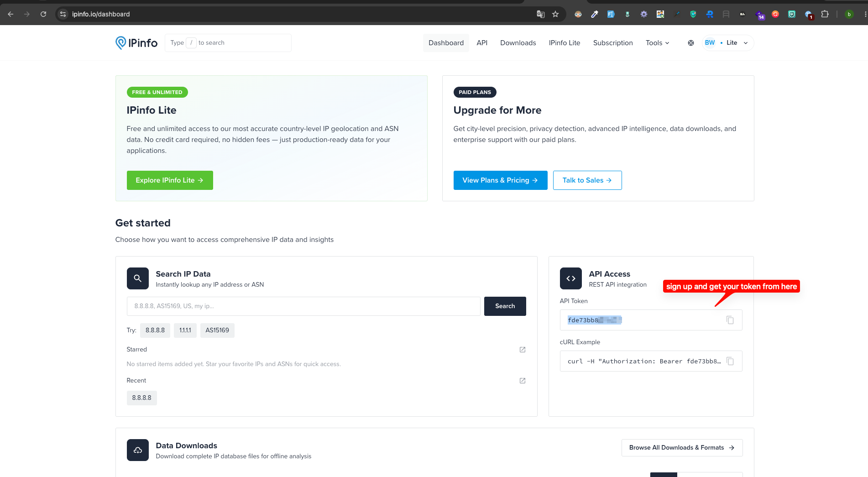Focus the top Type / to search box
Image resolution: width=868 pixels, height=477 pixels.
coord(228,43)
